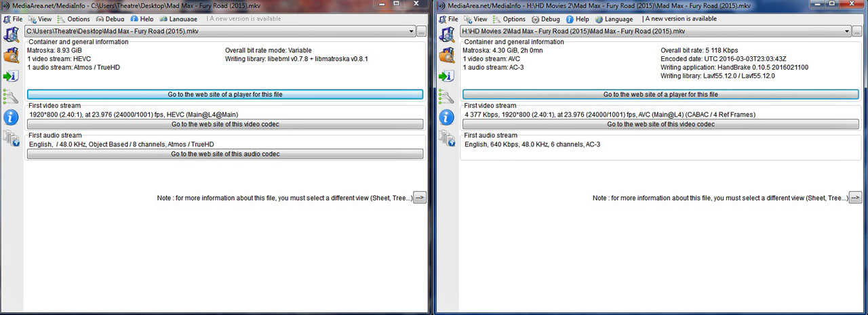Viewport: 868px width, 315px height.
Task: Open File menu in right MediaInfo window
Action: [x=448, y=19]
